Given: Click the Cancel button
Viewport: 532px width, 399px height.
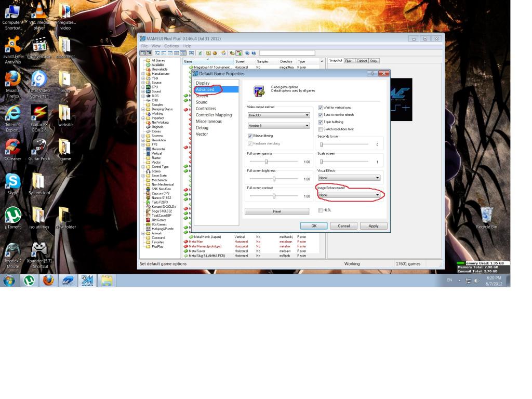Looking at the screenshot, I should pos(344,226).
